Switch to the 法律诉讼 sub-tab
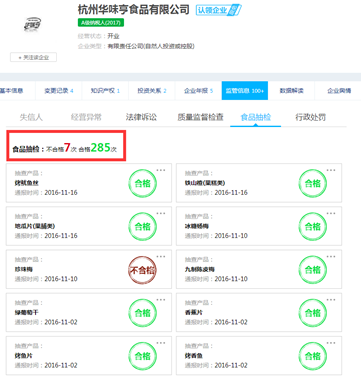Screen dimensions: 361x381 pyautogui.click(x=141, y=117)
